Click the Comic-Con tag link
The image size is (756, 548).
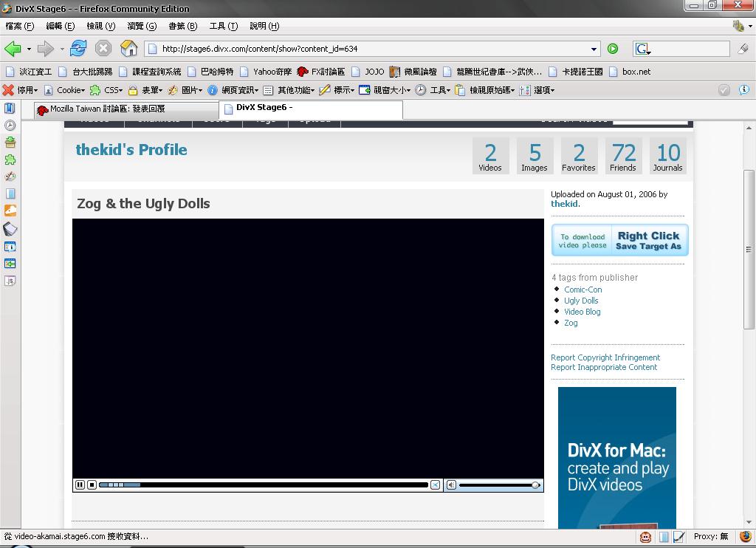click(583, 290)
